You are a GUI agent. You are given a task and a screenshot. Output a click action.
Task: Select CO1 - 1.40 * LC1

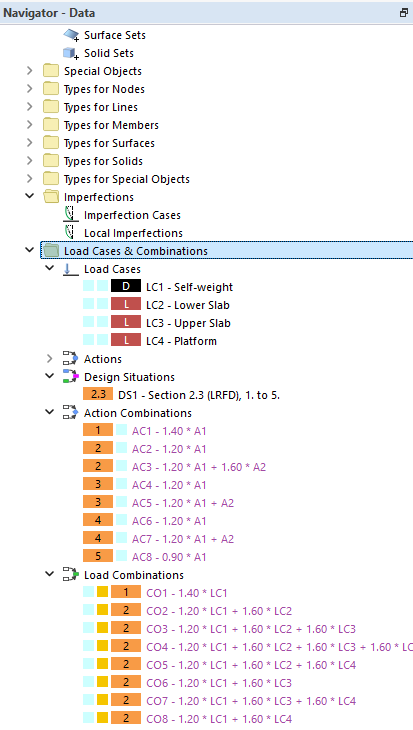[187, 593]
